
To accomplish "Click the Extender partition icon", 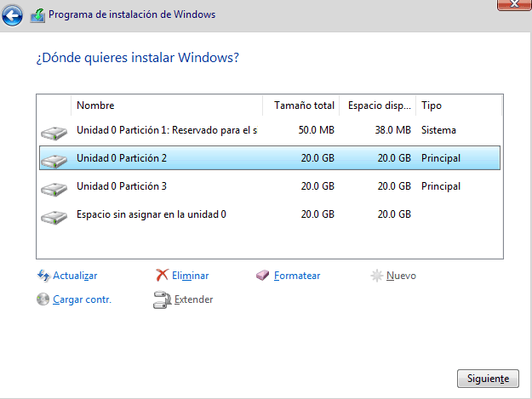I will click(x=162, y=299).
